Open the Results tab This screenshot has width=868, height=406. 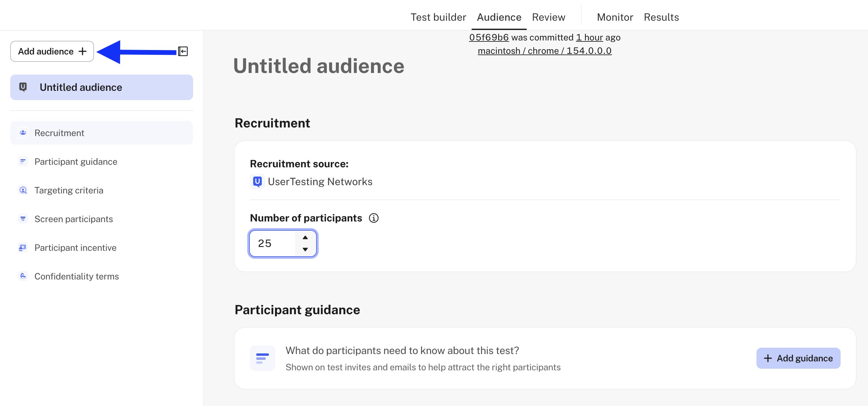[661, 17]
